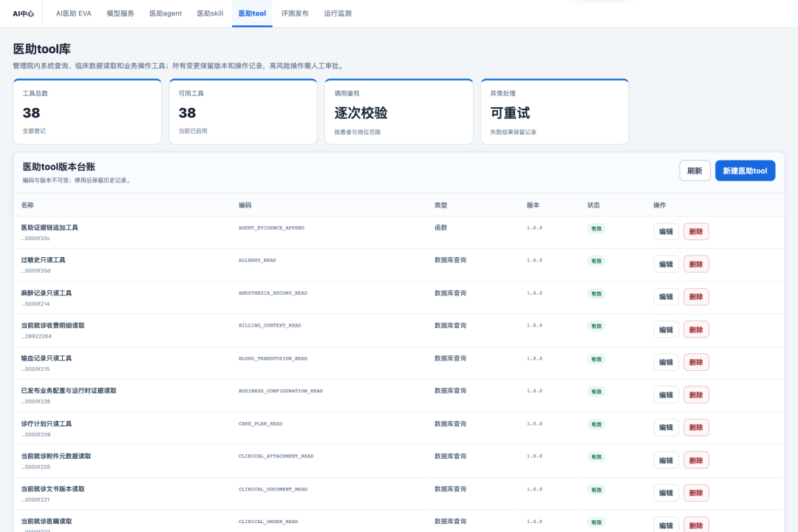
Task: Delete the 当前就诊文书版本读取 row
Action: [696, 493]
